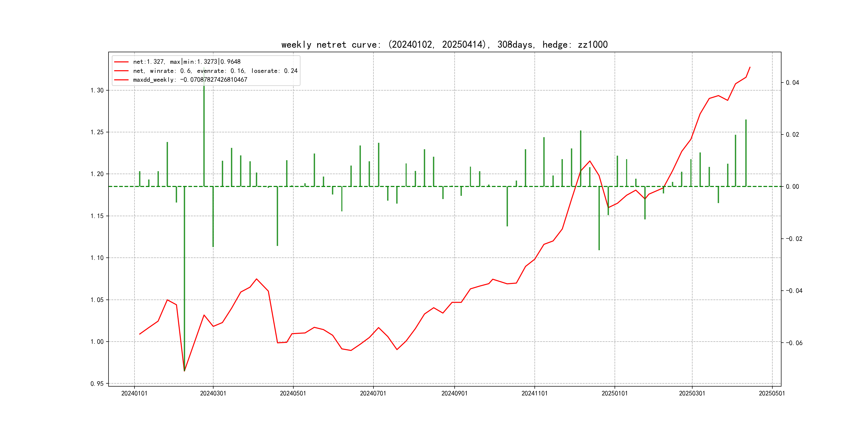Click the 20240301 x-axis date label
868x434 pixels.
(213, 394)
